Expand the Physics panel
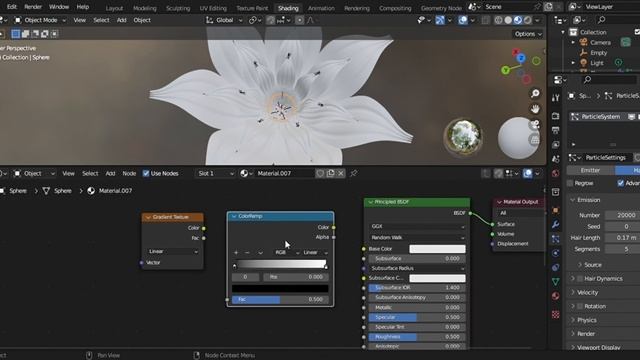This screenshot has height=360, width=640. 587,320
